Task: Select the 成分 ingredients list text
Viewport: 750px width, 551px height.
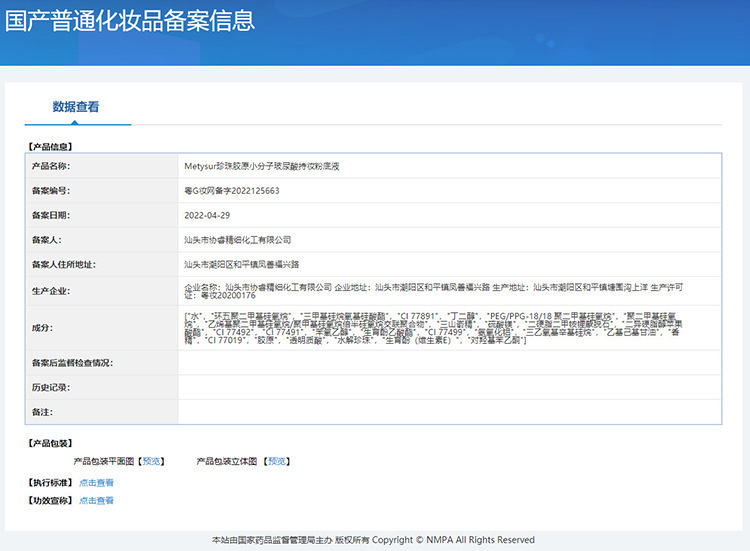Action: 433,328
